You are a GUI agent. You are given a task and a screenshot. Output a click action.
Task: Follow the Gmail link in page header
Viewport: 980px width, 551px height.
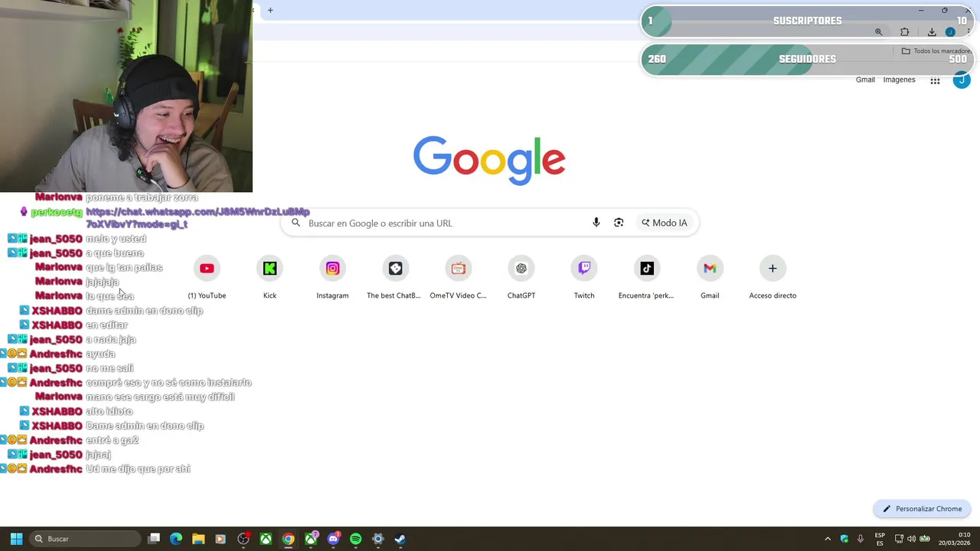click(x=865, y=80)
